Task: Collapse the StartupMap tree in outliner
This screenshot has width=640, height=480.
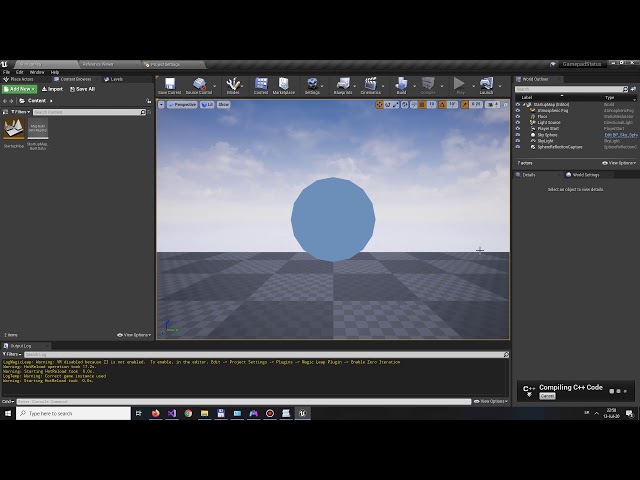Action: click(524, 104)
